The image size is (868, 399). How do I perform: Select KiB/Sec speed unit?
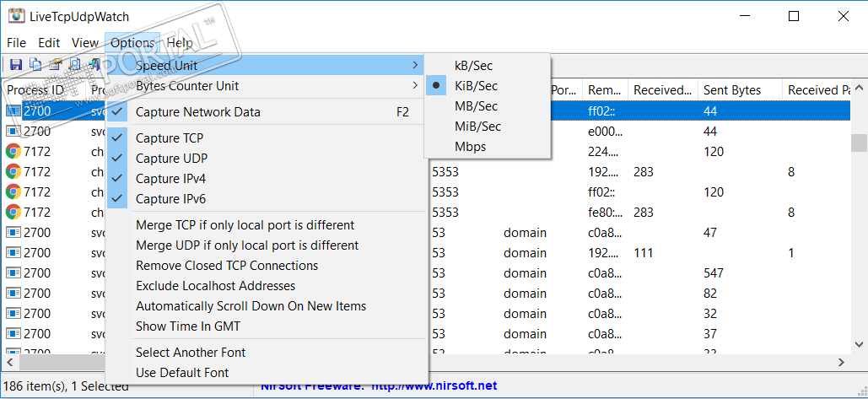tap(488, 86)
